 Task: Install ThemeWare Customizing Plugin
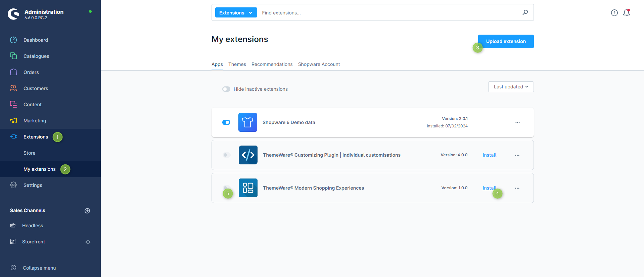pyautogui.click(x=489, y=155)
